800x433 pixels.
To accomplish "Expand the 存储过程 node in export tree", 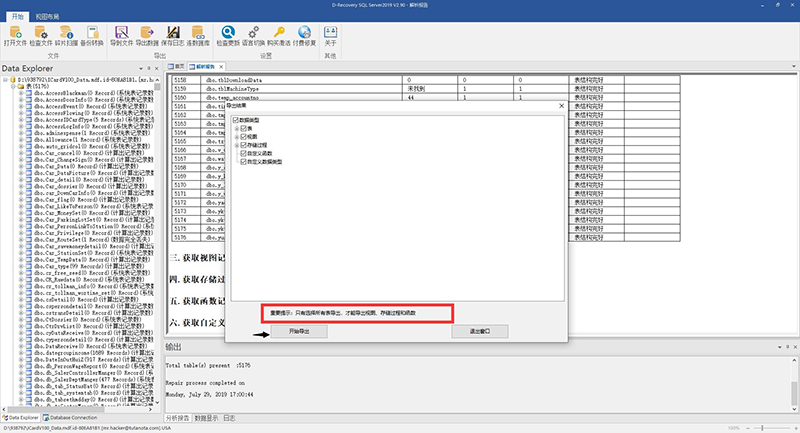I will [237, 145].
